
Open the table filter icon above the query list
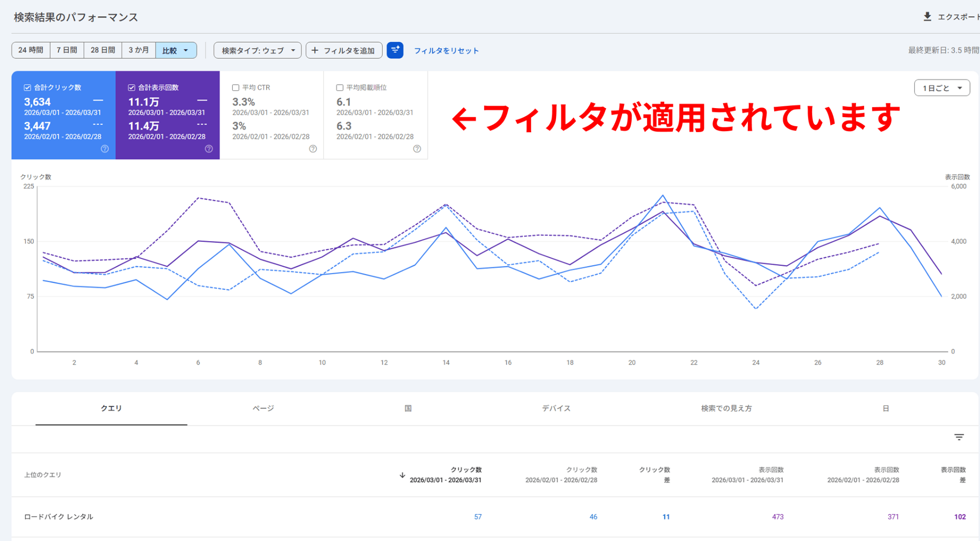[x=958, y=437]
